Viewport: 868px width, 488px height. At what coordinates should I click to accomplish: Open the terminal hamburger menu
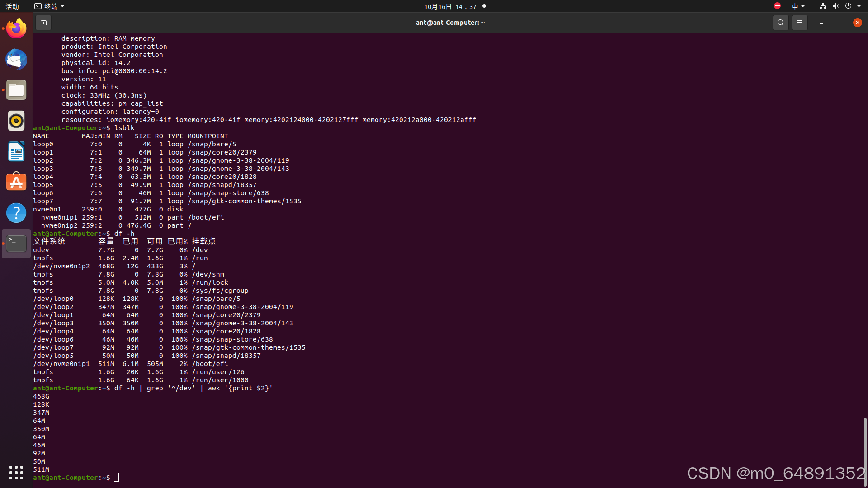(x=799, y=23)
